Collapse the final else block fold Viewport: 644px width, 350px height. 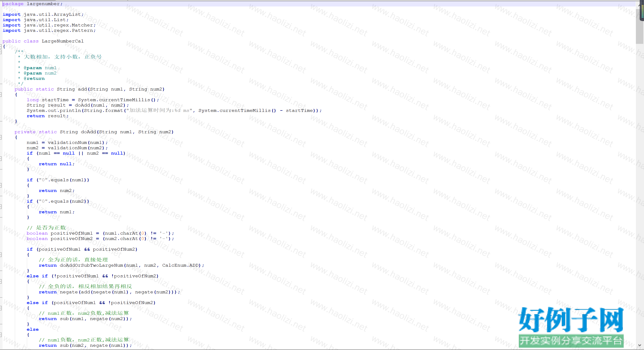(x=1, y=335)
